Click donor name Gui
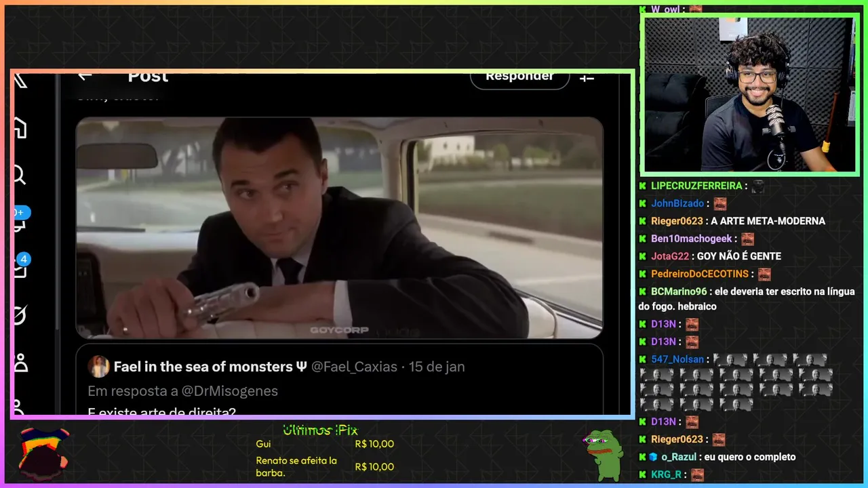This screenshot has height=488, width=868. click(263, 444)
